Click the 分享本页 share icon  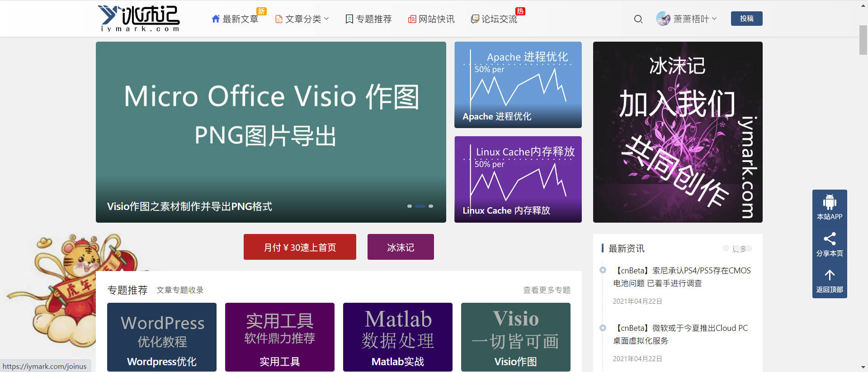point(829,239)
